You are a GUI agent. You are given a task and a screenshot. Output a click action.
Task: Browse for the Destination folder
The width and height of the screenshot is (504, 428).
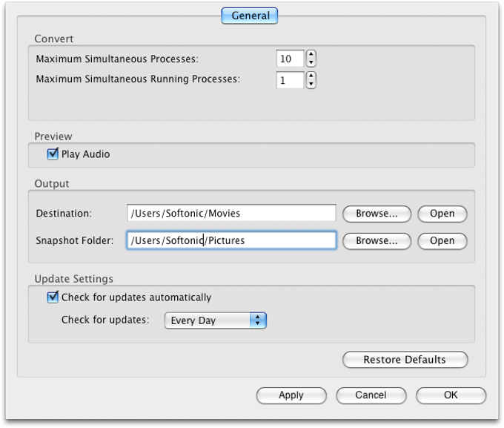point(376,214)
